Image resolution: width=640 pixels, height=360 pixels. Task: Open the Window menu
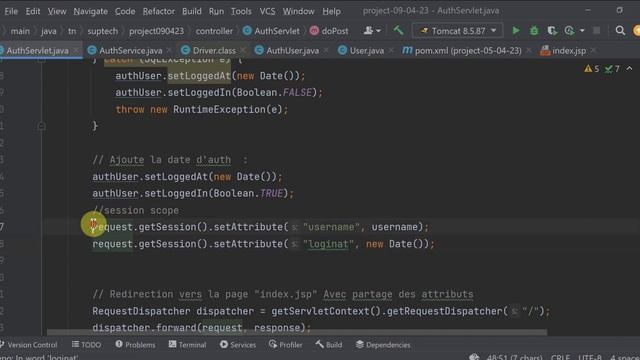298,11
